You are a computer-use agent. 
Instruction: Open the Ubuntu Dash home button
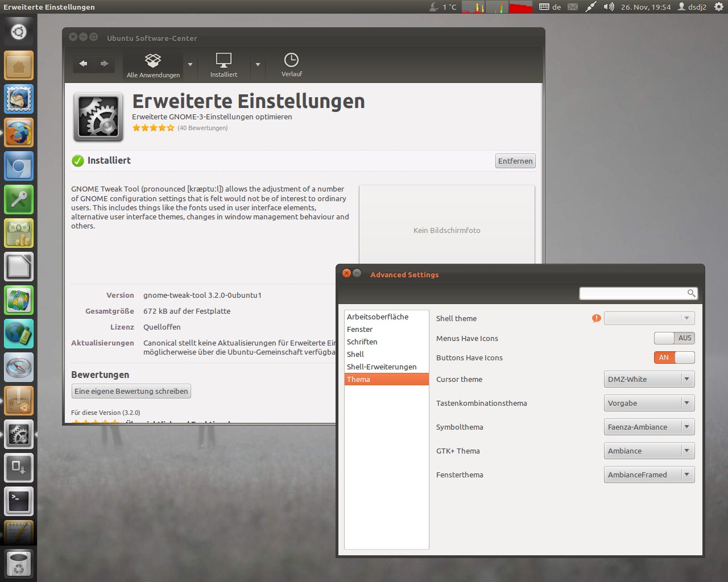[x=19, y=31]
